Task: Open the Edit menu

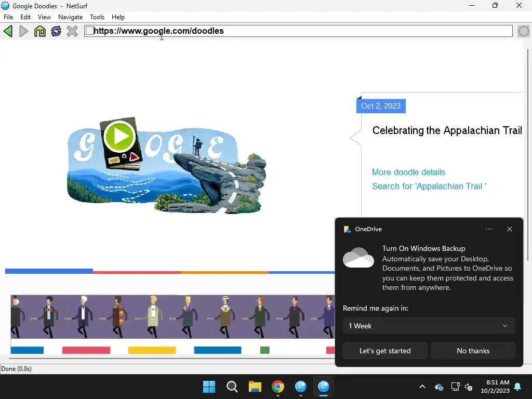Action: [25, 17]
